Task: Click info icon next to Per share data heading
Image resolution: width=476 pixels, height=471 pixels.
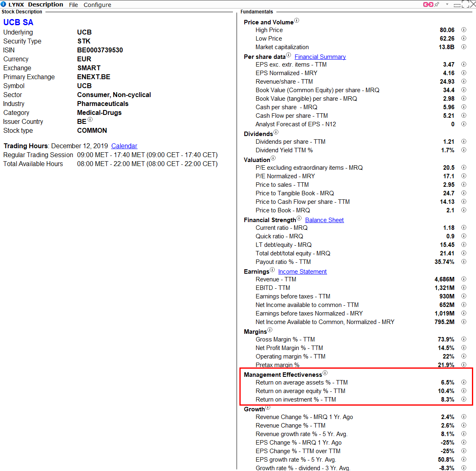Action: (x=289, y=55)
